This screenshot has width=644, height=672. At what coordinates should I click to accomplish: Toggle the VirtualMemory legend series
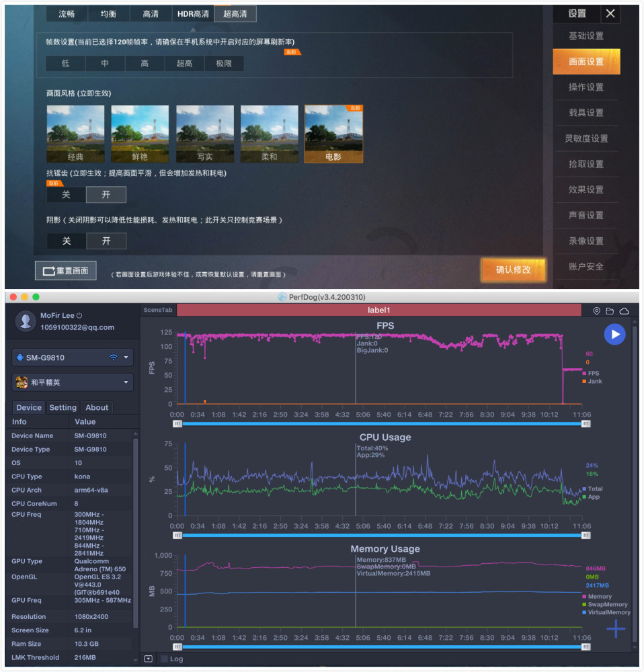pyautogui.click(x=606, y=612)
